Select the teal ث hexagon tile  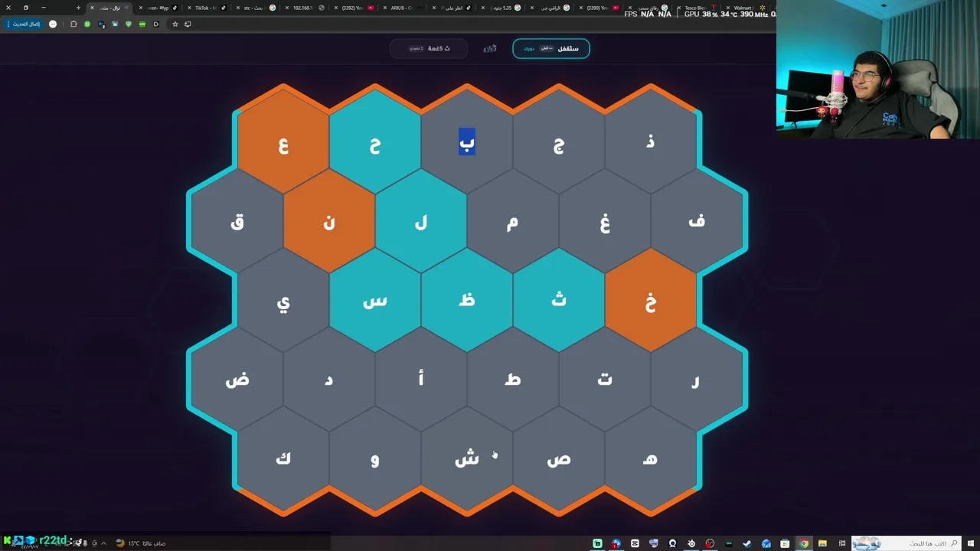tap(559, 302)
